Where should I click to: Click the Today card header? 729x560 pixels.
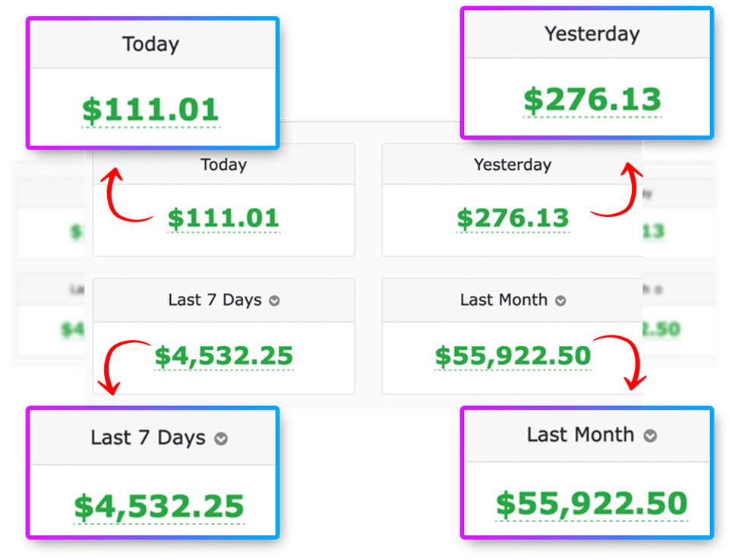(x=223, y=165)
